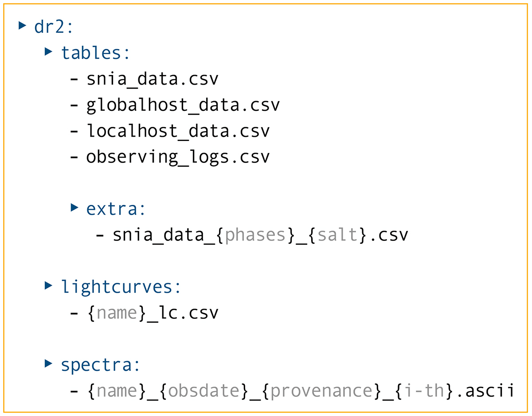This screenshot has height=416, width=532.
Task: Click the snia_data phases salt csv entry
Action: (260, 235)
